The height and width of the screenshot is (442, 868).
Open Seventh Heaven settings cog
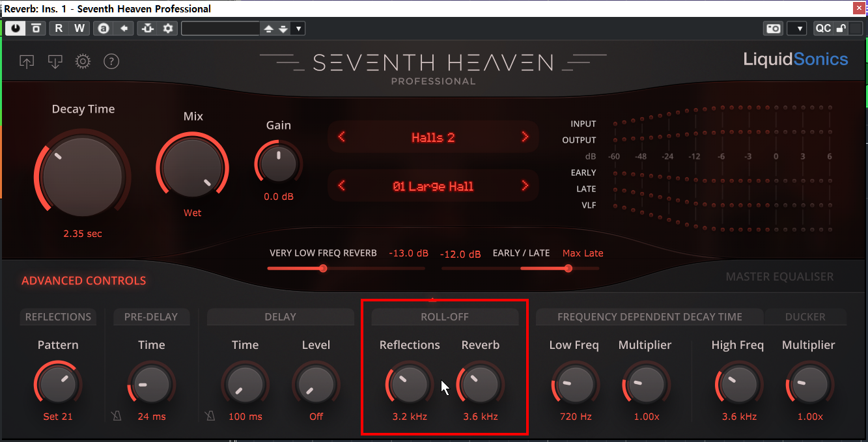[x=83, y=62]
